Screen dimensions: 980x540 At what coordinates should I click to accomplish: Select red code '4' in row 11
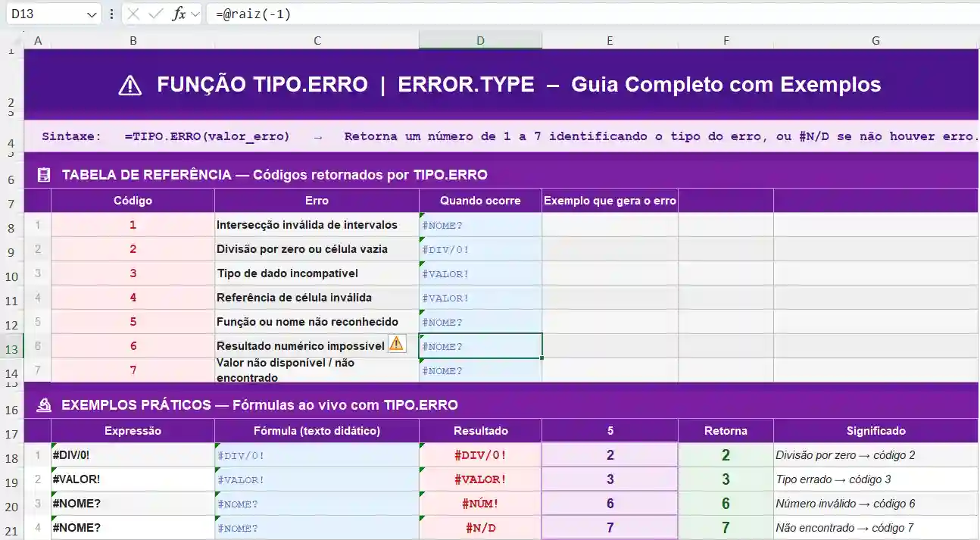pos(133,298)
